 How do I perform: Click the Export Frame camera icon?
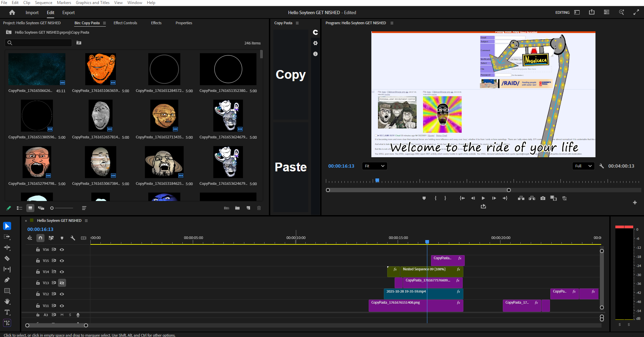[543, 198]
